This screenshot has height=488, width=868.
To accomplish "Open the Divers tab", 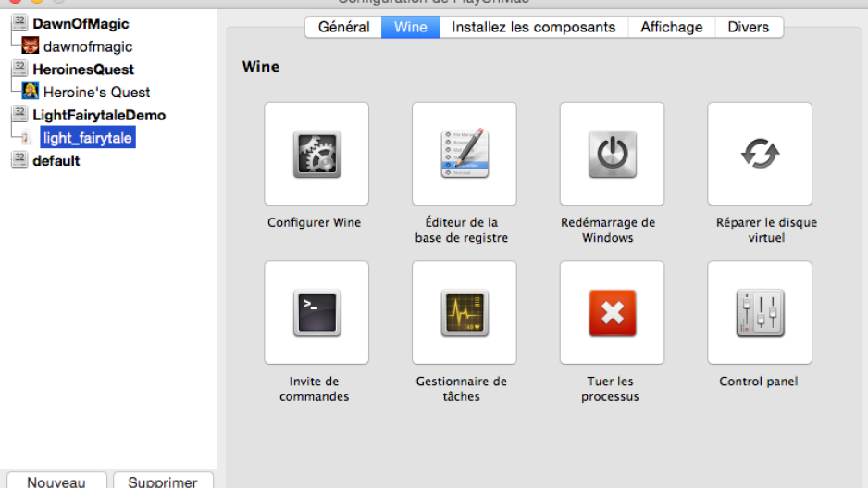I will 749,27.
